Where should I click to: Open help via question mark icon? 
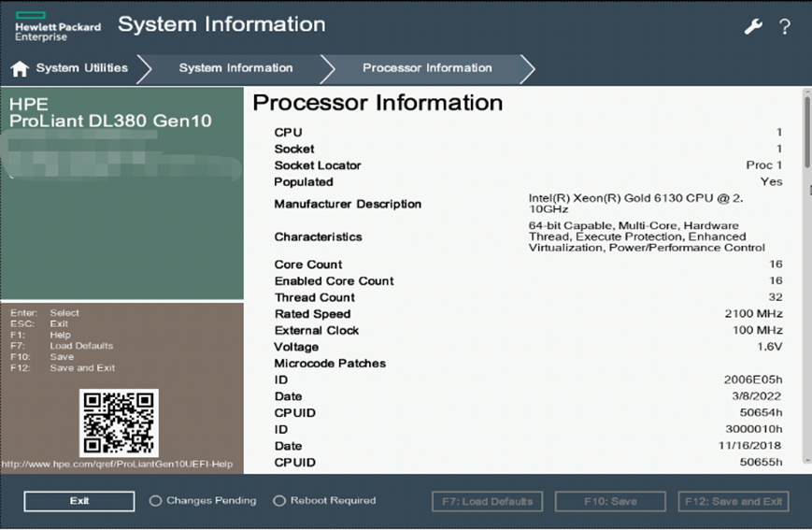coord(785,26)
